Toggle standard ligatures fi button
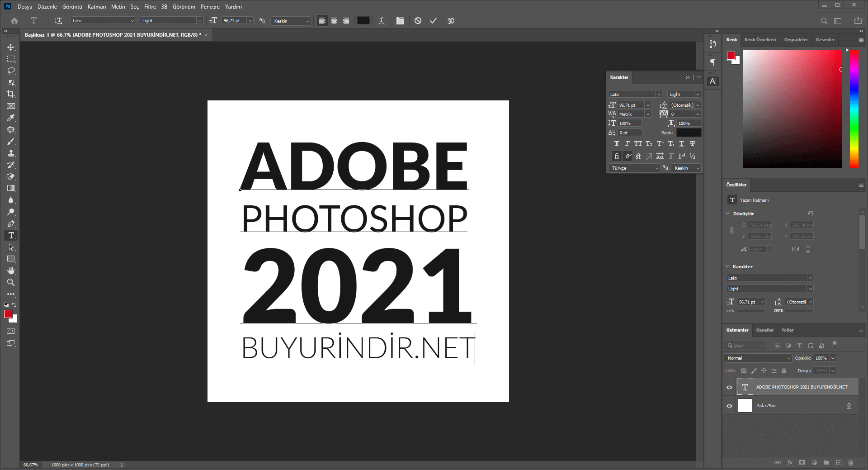 point(617,156)
